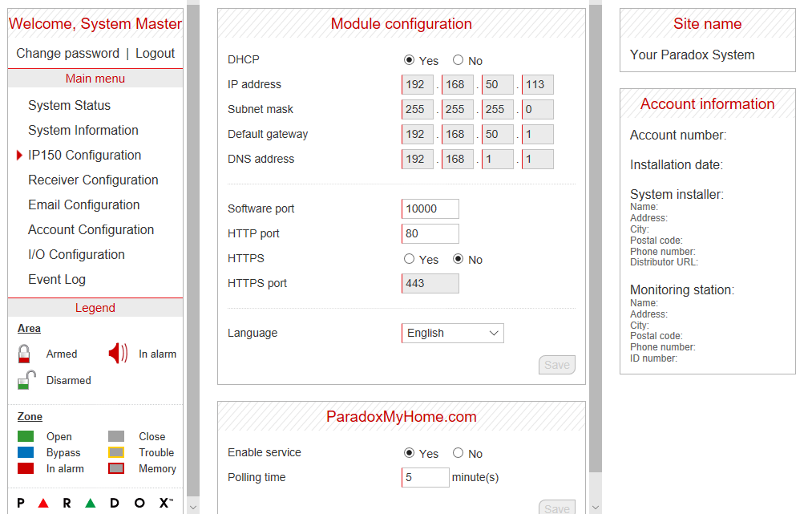Click IP address first octet field

[418, 84]
